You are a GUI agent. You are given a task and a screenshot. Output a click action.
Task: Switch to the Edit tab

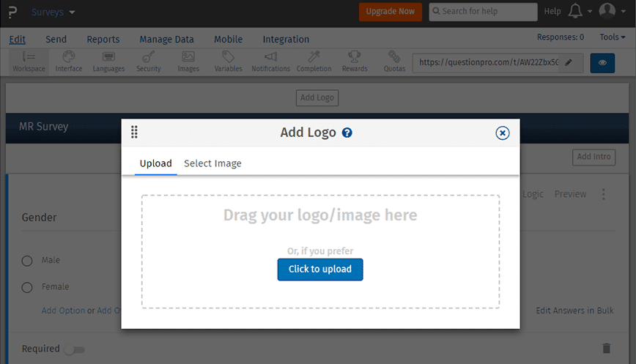[18, 40]
